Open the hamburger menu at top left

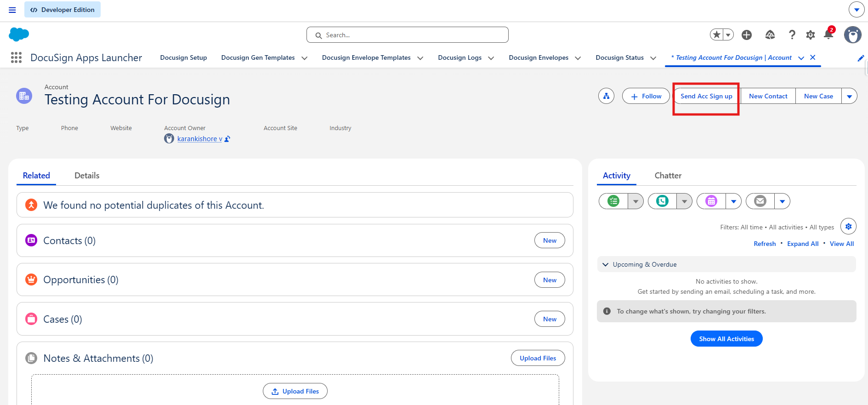[12, 10]
